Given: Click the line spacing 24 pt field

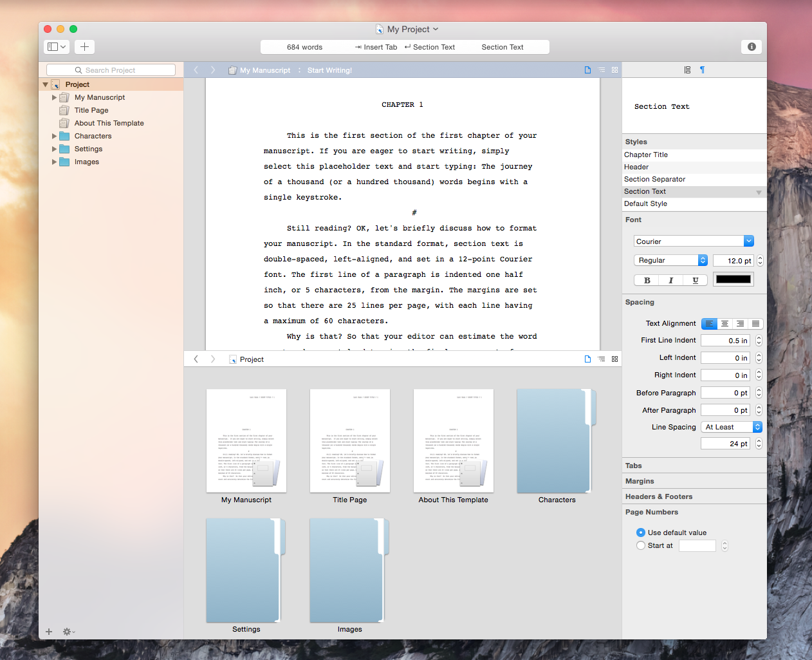Looking at the screenshot, I should click(725, 444).
